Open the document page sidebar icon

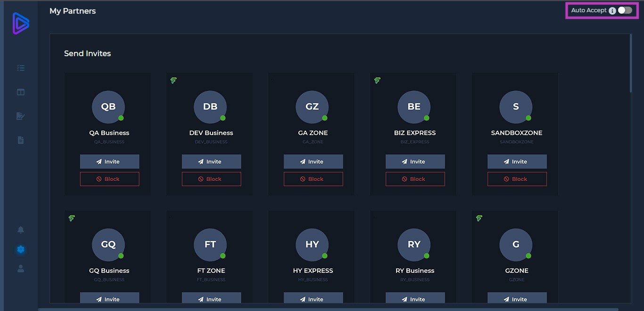(x=21, y=140)
